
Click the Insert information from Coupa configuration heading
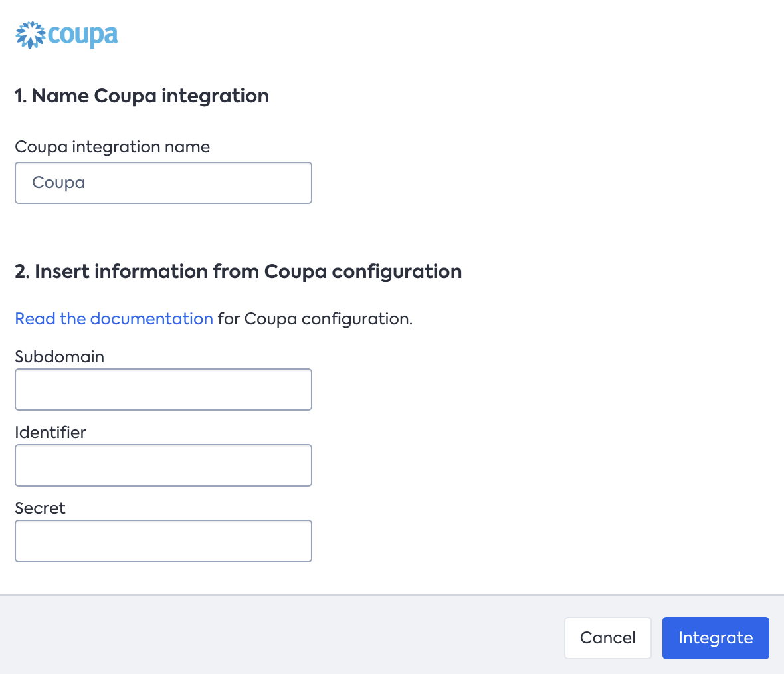pos(239,272)
